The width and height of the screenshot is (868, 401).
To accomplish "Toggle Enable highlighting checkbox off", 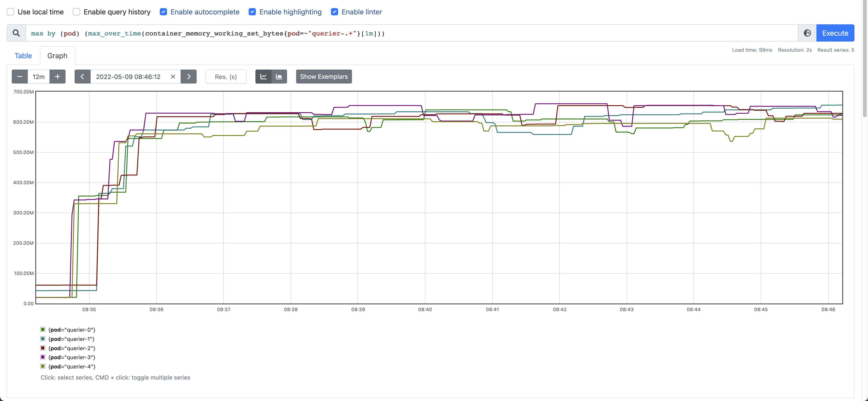I will point(252,12).
